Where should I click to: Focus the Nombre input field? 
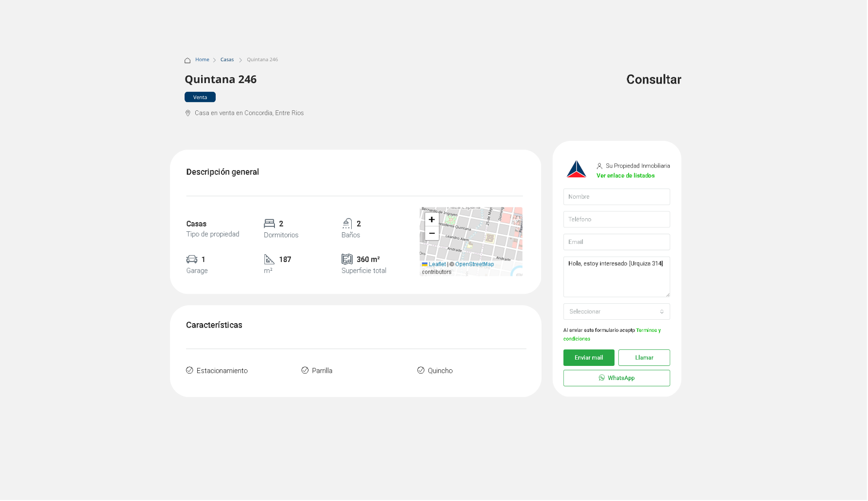(x=616, y=197)
